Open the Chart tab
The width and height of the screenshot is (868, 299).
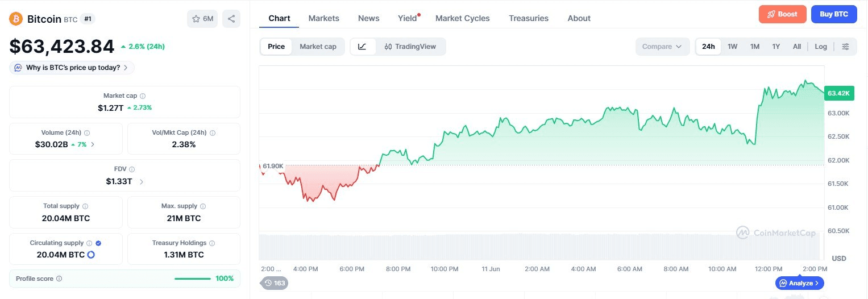[x=279, y=18]
